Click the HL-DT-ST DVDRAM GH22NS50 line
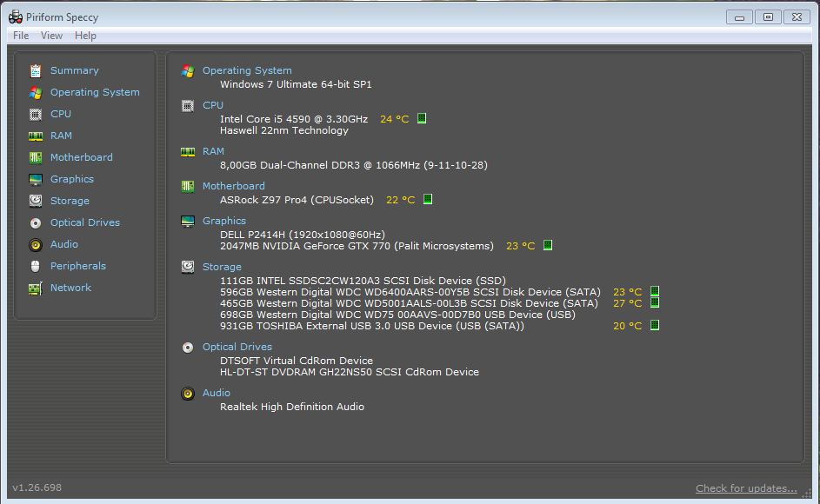The width and height of the screenshot is (820, 504). click(x=350, y=372)
